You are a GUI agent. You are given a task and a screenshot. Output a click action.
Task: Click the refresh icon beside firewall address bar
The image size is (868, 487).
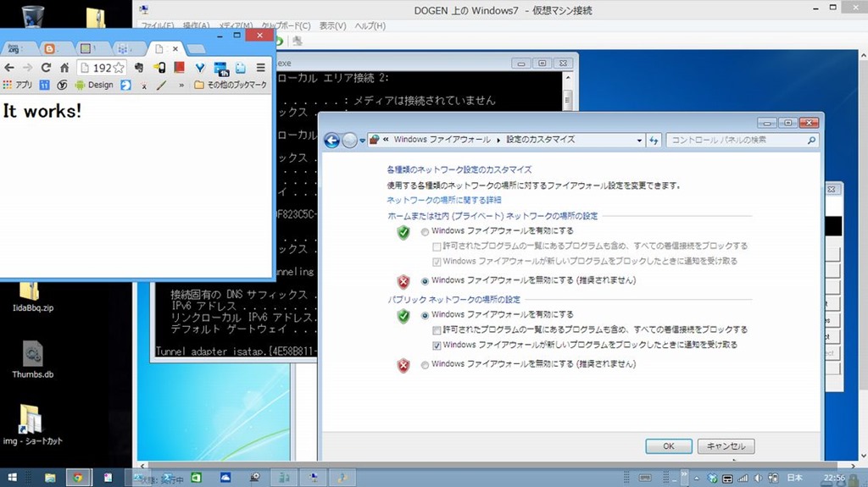(654, 141)
